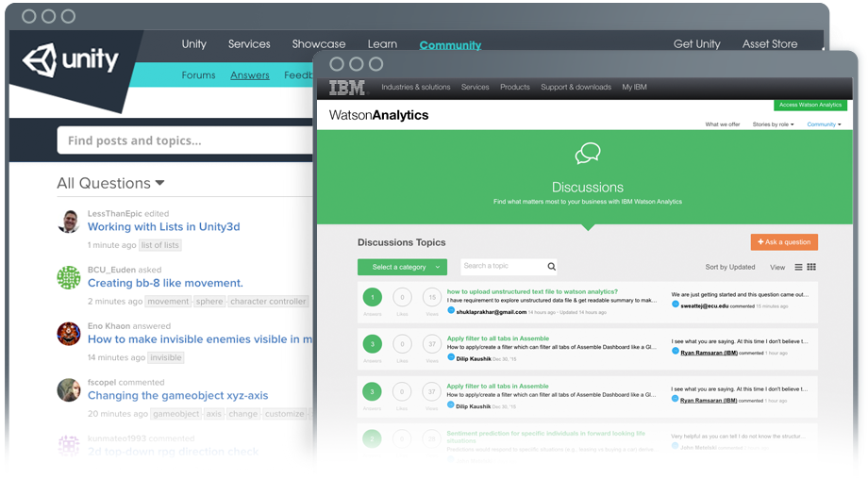Screen dimensions: 868x478
Task: Click the customize tag in Unity window
Action: point(284,414)
